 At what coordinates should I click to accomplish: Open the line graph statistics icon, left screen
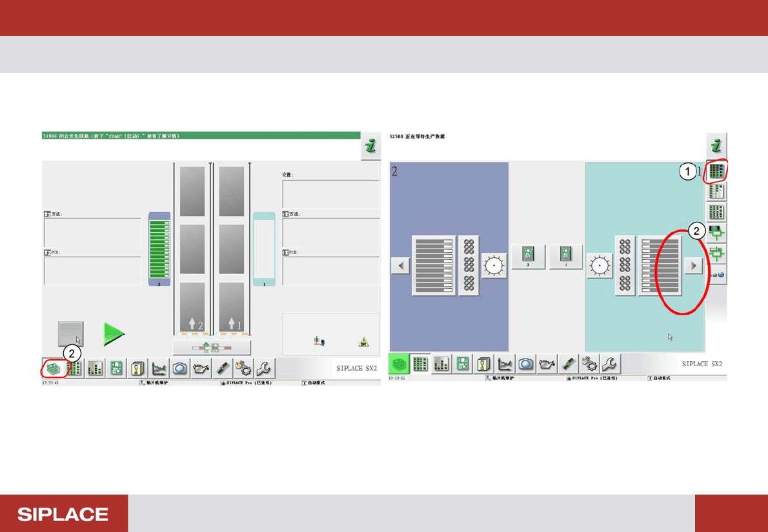pyautogui.click(x=159, y=368)
